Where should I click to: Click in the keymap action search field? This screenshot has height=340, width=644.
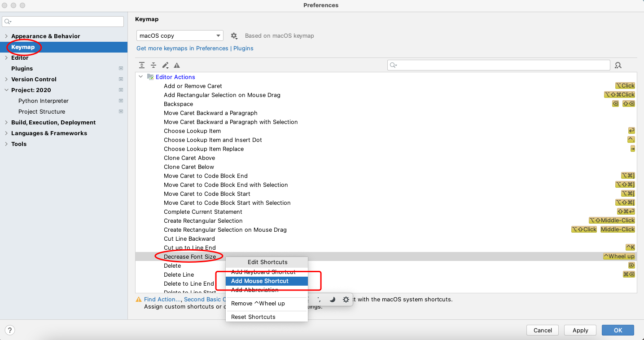point(499,65)
